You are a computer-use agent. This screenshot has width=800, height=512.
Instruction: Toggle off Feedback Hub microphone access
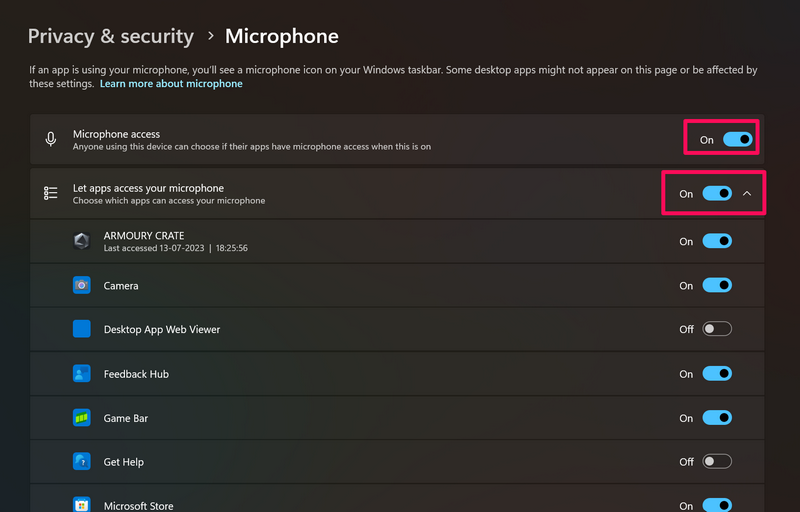tap(717, 373)
